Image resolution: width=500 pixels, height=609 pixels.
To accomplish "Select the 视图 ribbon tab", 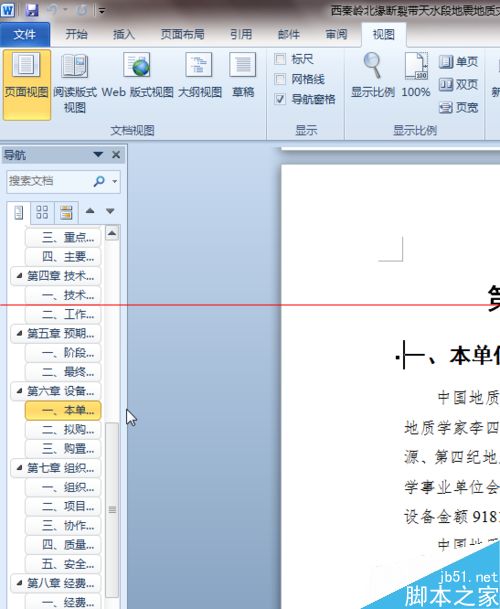I will [384, 35].
